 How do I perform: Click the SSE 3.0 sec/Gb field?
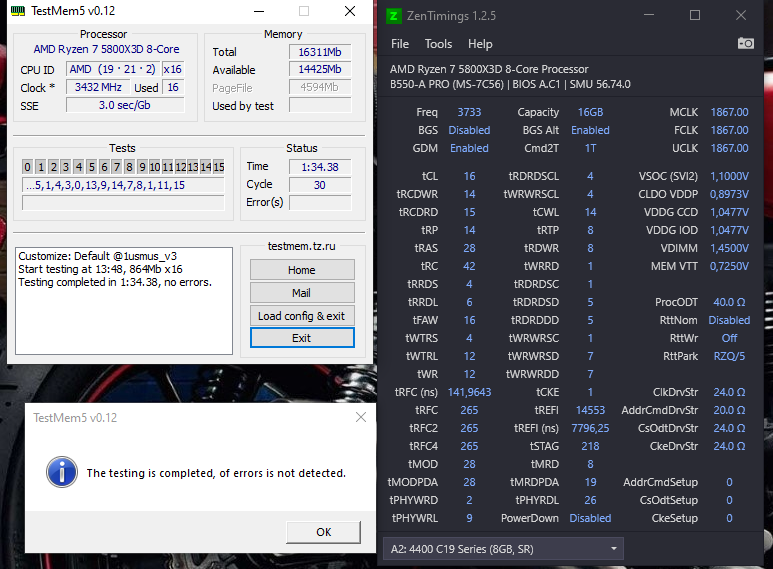tap(125, 105)
